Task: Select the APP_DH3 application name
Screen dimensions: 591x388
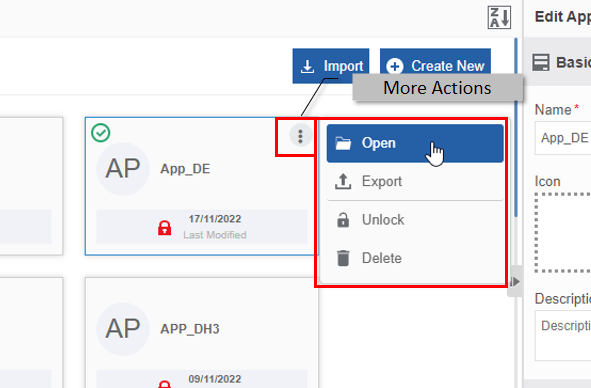Action: [x=190, y=329]
